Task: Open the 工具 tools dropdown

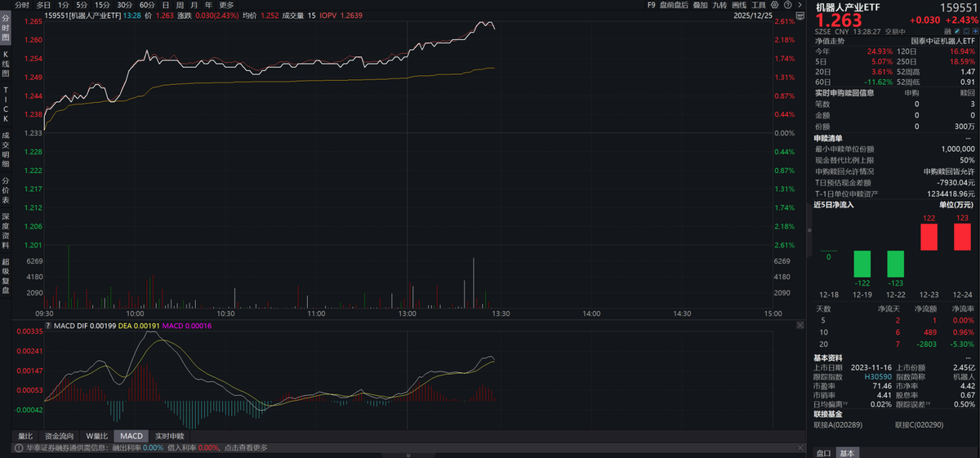Action: (x=759, y=5)
